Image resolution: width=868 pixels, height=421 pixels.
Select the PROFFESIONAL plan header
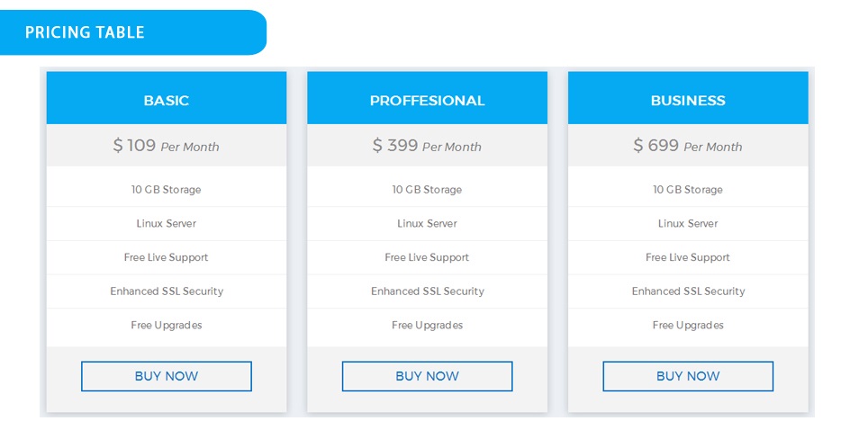(x=427, y=98)
